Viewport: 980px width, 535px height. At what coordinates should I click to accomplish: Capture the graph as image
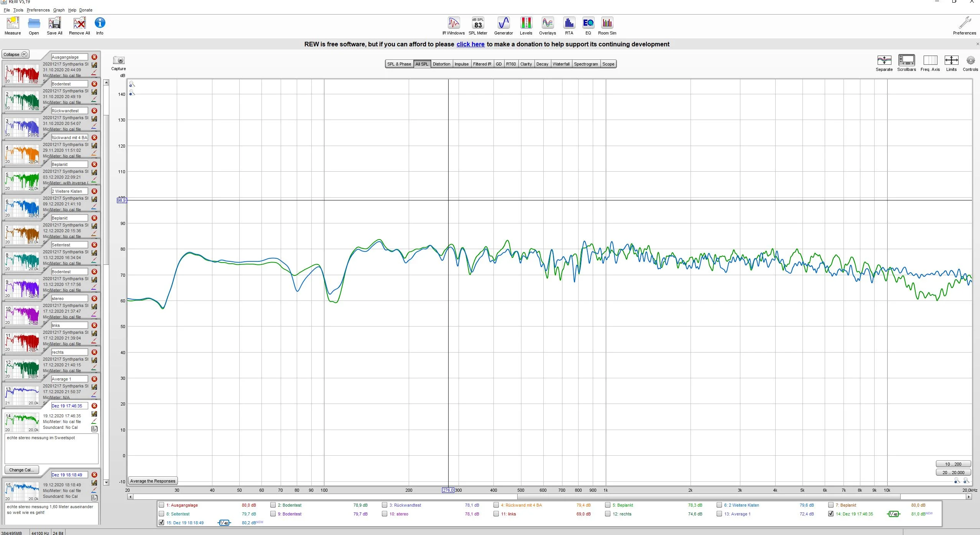pos(118,63)
